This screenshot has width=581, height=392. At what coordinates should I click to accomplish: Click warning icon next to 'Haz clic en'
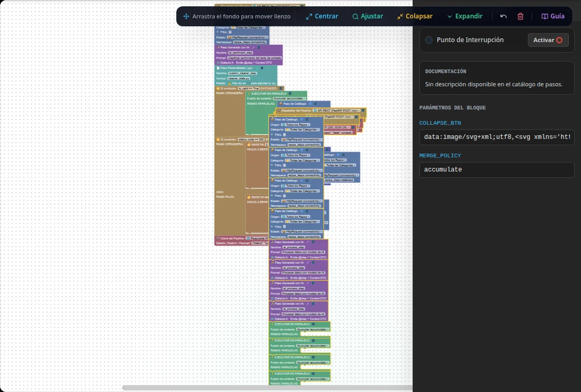229,83
